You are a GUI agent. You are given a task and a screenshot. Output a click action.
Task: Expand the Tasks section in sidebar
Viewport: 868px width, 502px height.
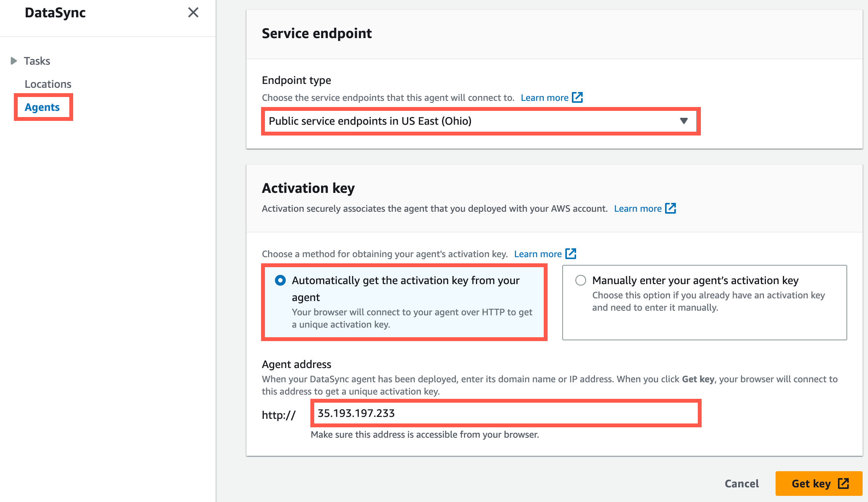coord(14,60)
